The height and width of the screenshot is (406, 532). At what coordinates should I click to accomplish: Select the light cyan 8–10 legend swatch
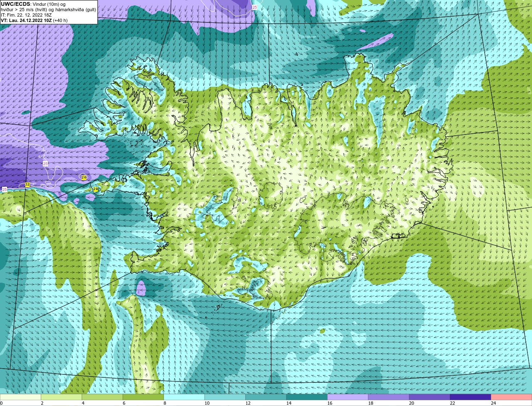(x=184, y=397)
